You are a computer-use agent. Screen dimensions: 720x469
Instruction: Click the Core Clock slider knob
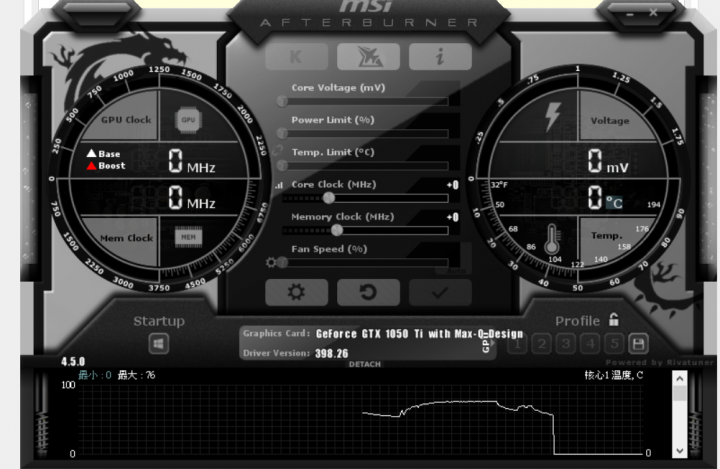[328, 198]
